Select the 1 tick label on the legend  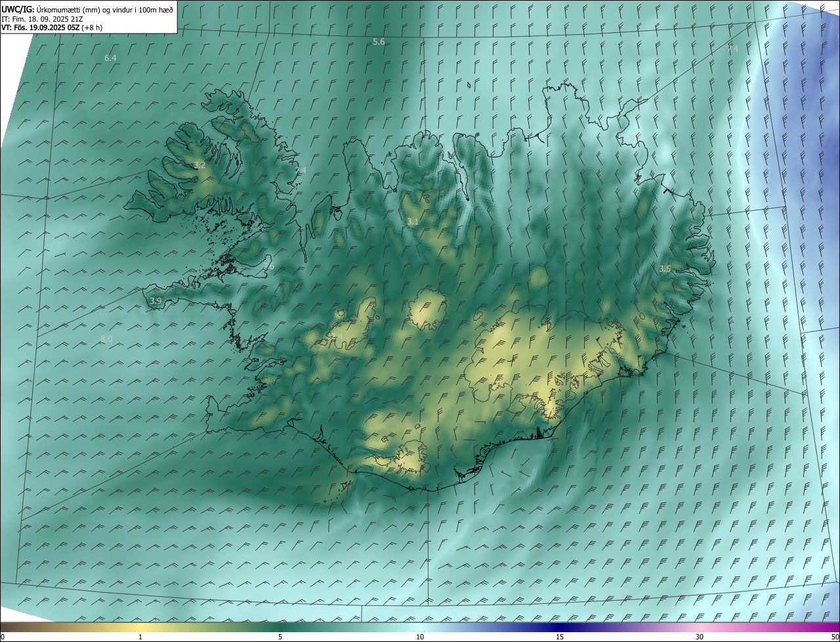[140, 637]
